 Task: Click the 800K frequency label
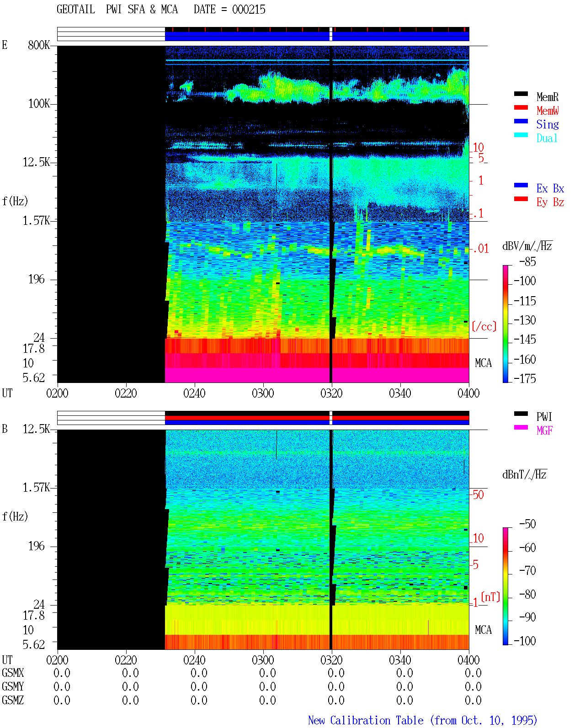[x=39, y=45]
